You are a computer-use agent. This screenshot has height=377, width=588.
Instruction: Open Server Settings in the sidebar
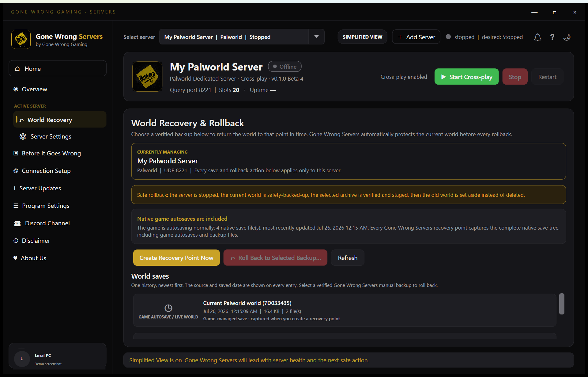(59, 136)
